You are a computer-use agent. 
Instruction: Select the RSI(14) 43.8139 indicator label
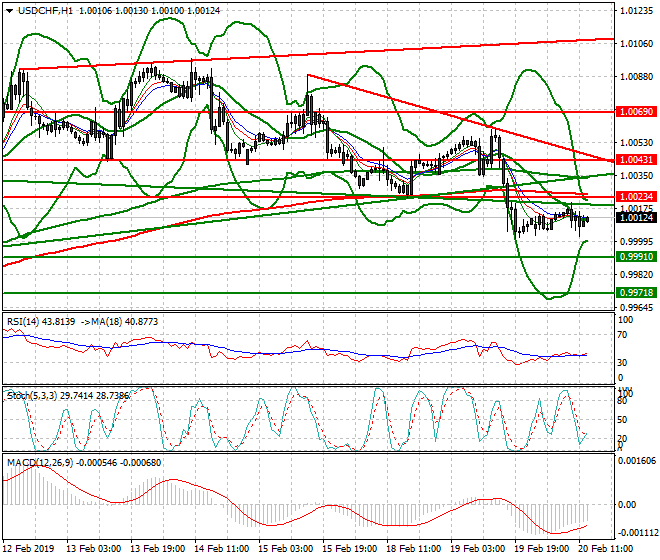pyautogui.click(x=41, y=322)
